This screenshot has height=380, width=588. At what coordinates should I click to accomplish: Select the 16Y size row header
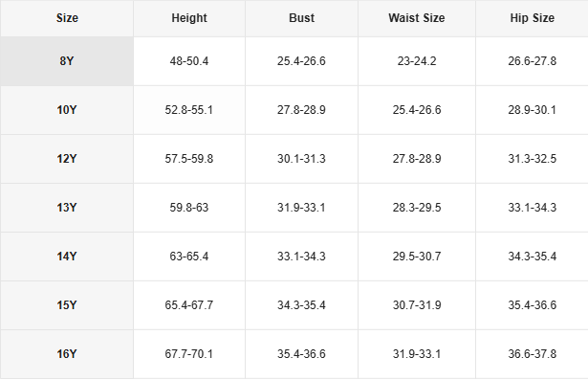pos(67,354)
